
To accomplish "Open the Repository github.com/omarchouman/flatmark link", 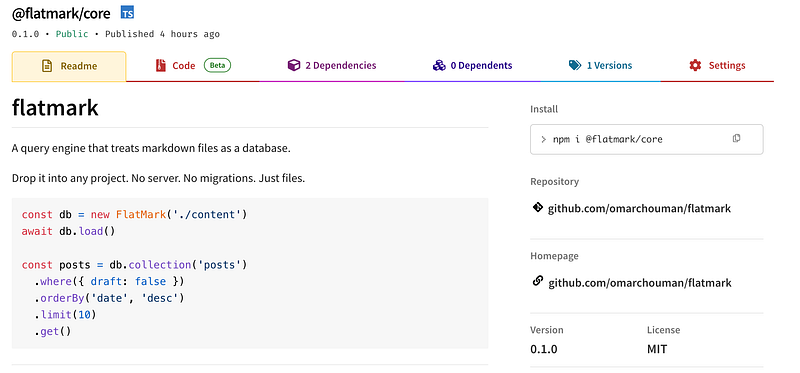I will click(639, 209).
